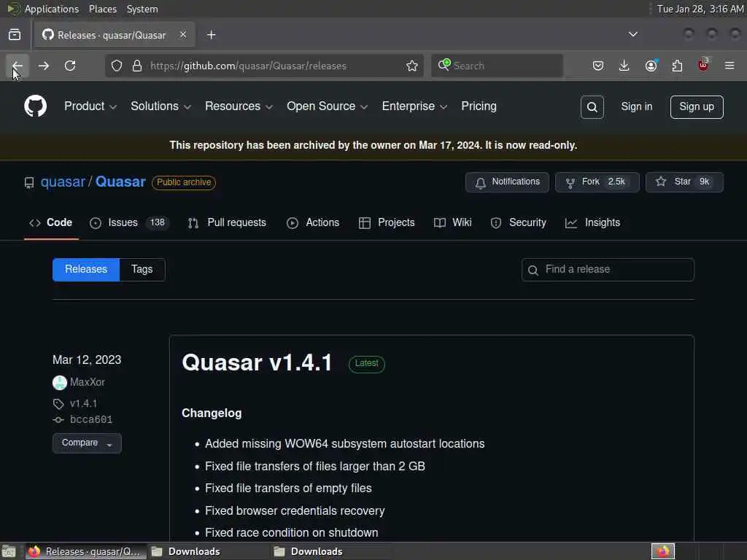The image size is (747, 560).
Task: Show the clock calendar in the panel
Action: (x=700, y=9)
